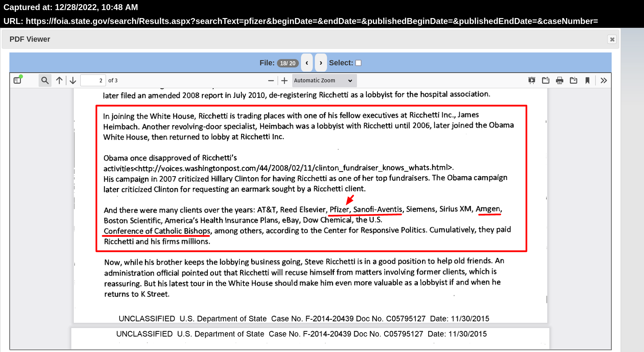Go to previous page arrow

point(59,80)
